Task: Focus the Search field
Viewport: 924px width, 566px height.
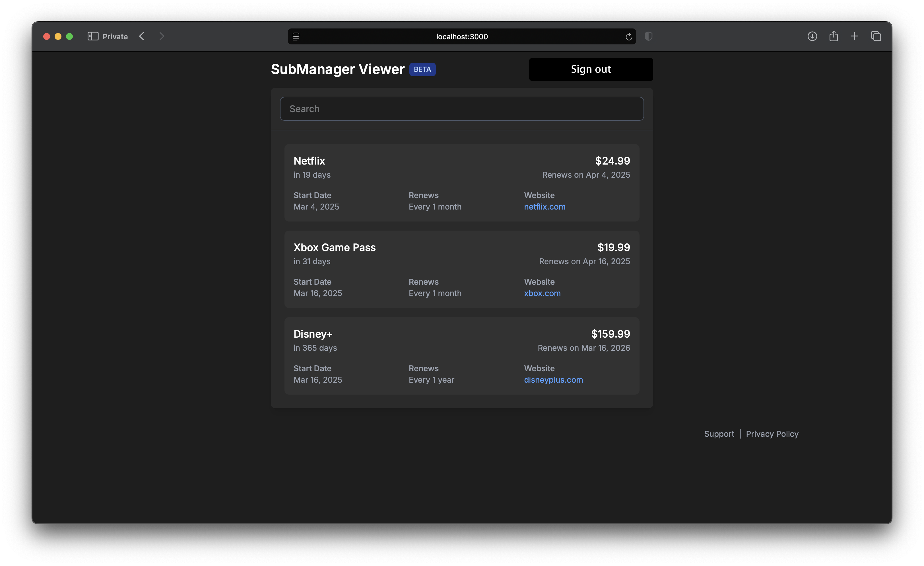Action: [x=462, y=109]
